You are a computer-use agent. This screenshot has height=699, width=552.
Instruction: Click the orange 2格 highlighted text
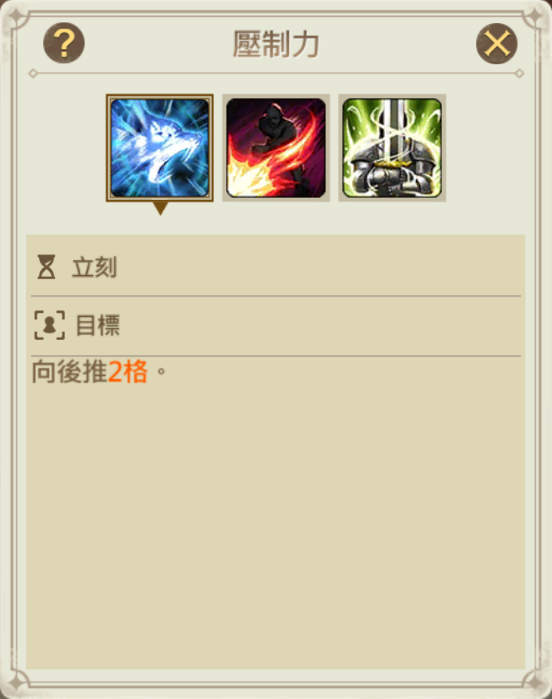128,371
